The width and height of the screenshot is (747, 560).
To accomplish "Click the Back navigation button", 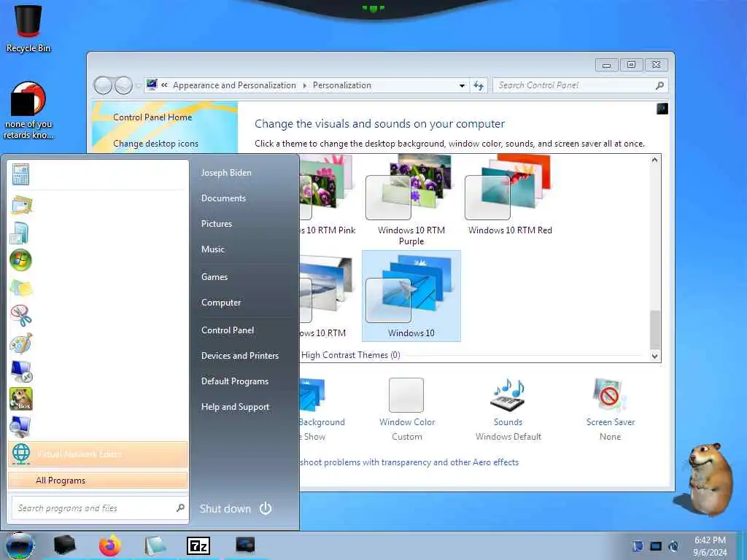I will 103,86.
